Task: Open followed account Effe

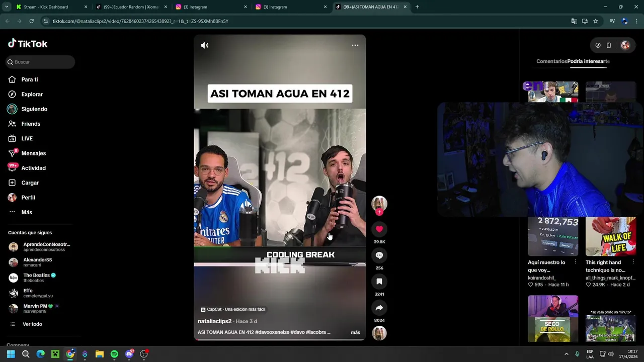Action: click(x=31, y=293)
